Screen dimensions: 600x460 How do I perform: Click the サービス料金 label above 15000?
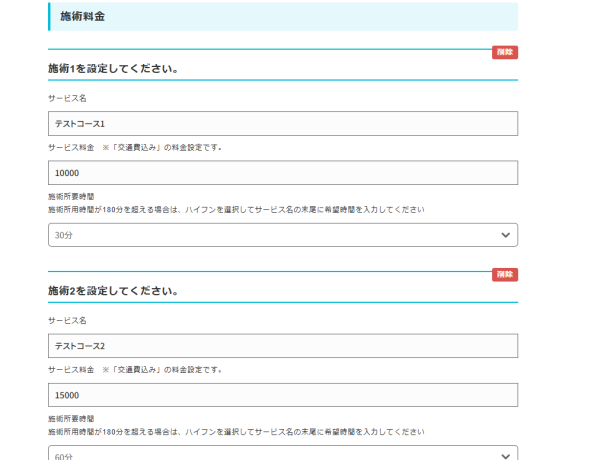pyautogui.click(x=71, y=369)
